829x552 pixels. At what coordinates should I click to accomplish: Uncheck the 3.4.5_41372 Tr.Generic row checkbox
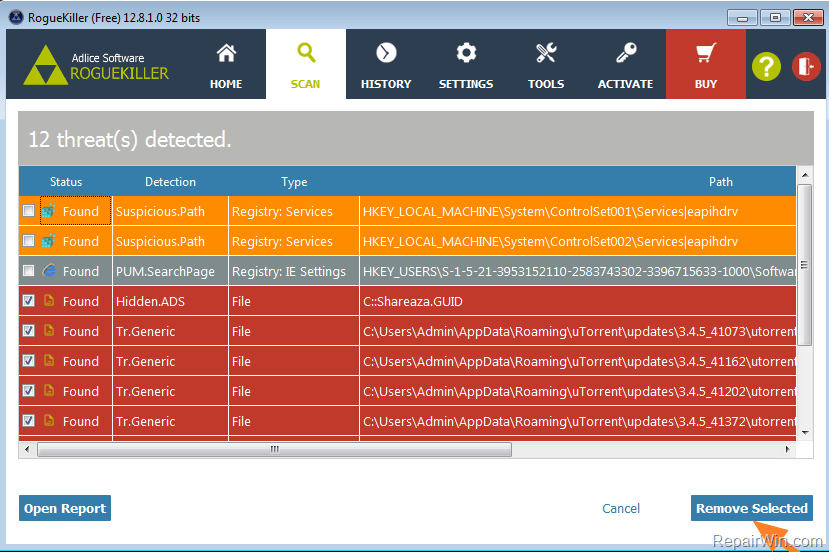(x=29, y=421)
